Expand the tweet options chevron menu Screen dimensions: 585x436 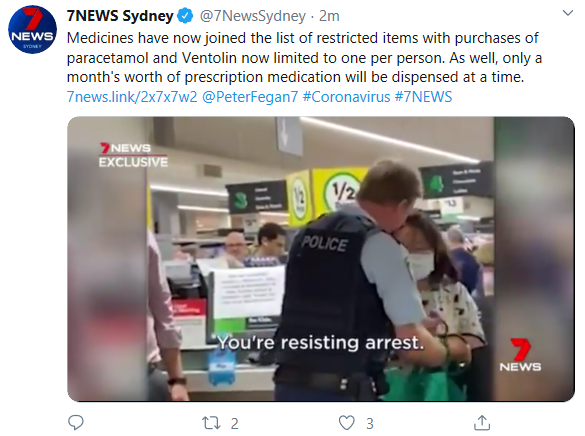click(x=568, y=13)
